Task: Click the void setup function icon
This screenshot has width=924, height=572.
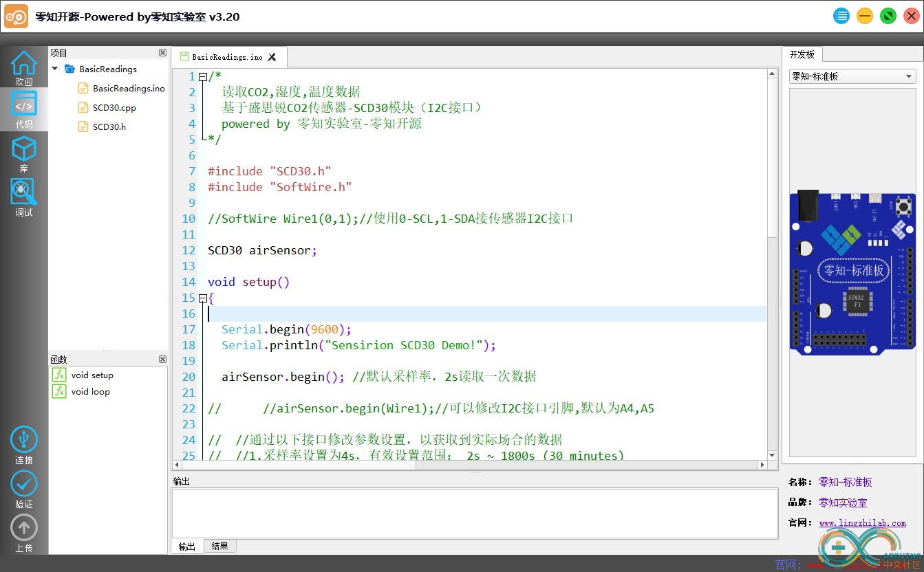Action: pos(60,375)
